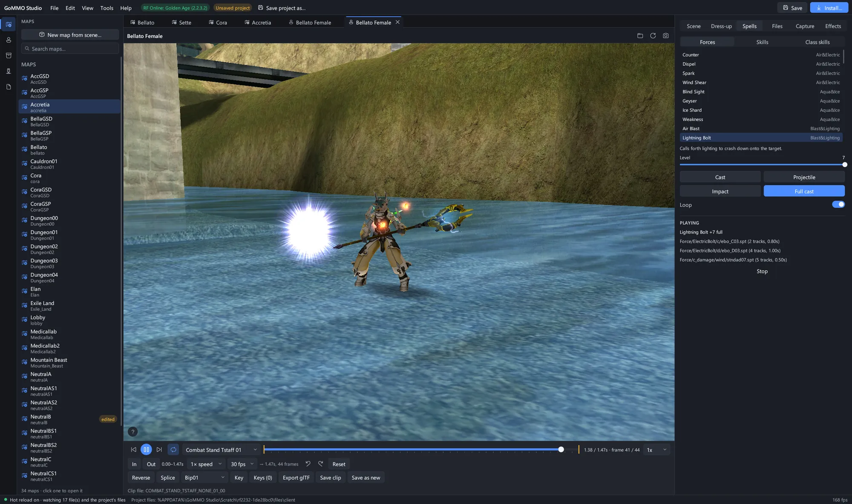Select the Wind Shear force spell
This screenshot has width=852, height=504.
pos(761,82)
